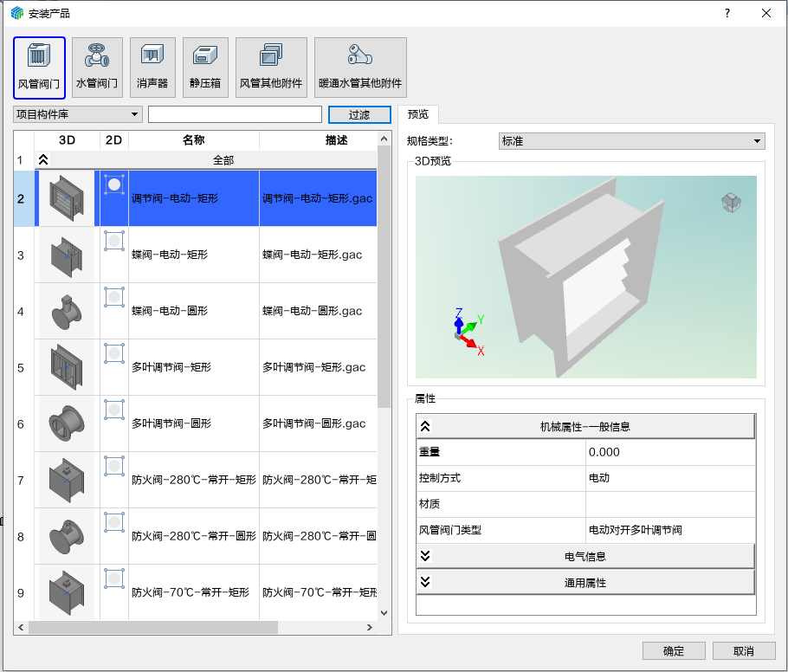Select the 蝶阀-电动-矩形 name cell
Screen dimensions: 788x672
[x=194, y=255]
